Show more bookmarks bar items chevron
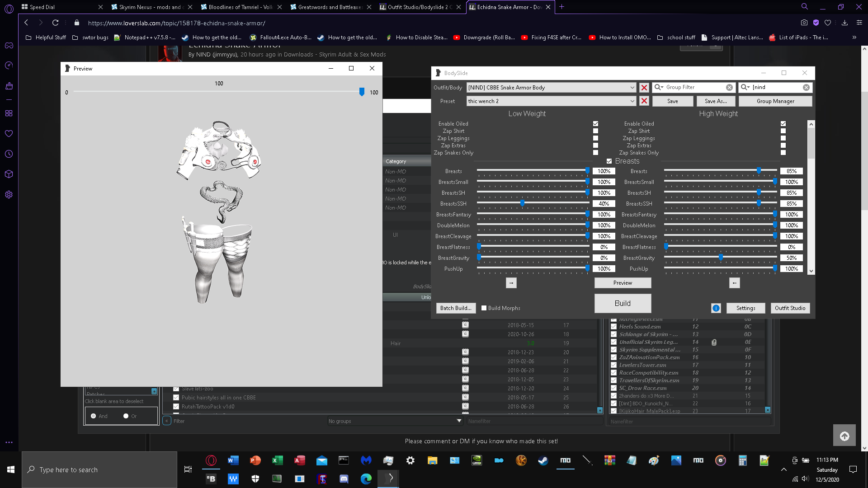This screenshot has height=488, width=868. pyautogui.click(x=854, y=38)
